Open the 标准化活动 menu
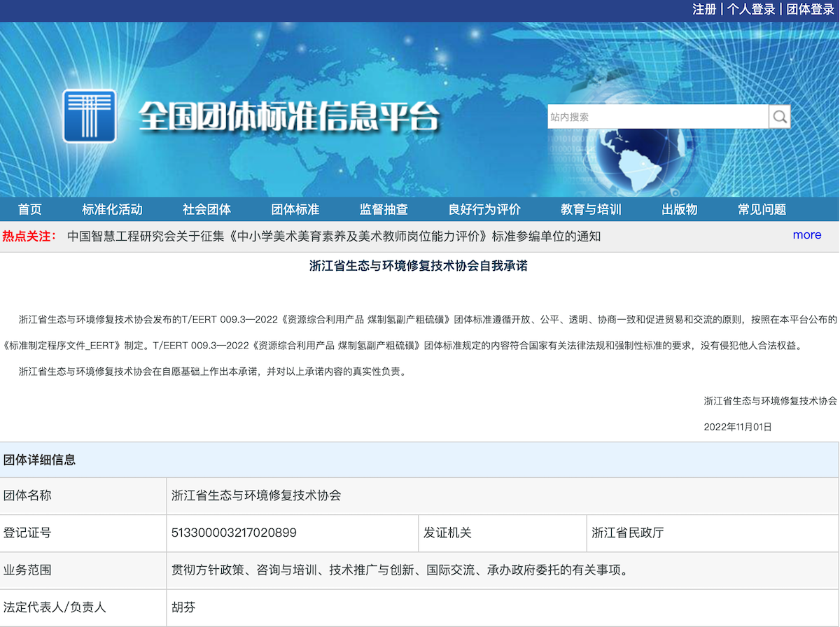840x627 pixels. click(x=112, y=209)
